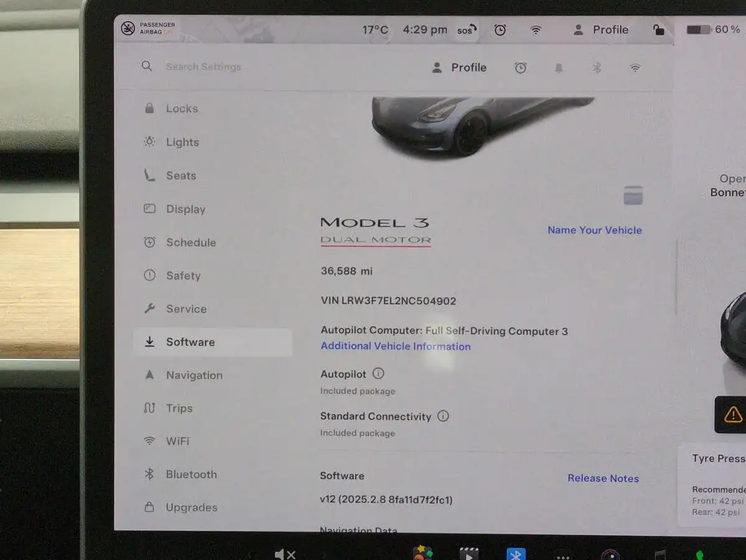Open the Release Notes link
746x560 pixels.
click(x=603, y=478)
